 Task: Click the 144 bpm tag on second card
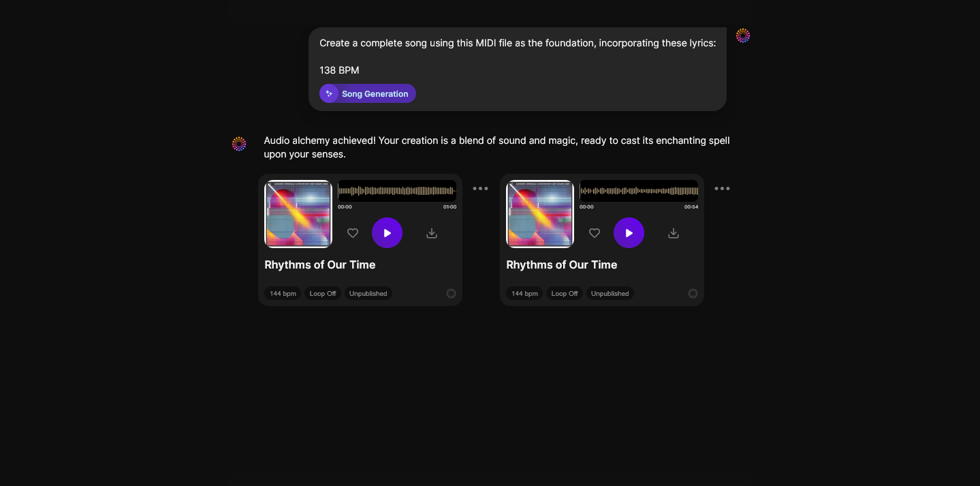tap(524, 294)
